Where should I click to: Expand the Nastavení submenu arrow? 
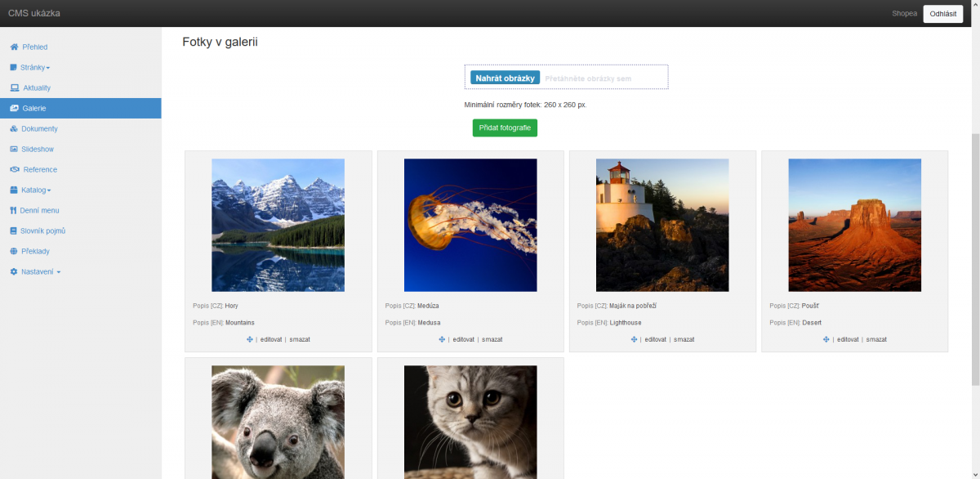pyautogui.click(x=58, y=272)
